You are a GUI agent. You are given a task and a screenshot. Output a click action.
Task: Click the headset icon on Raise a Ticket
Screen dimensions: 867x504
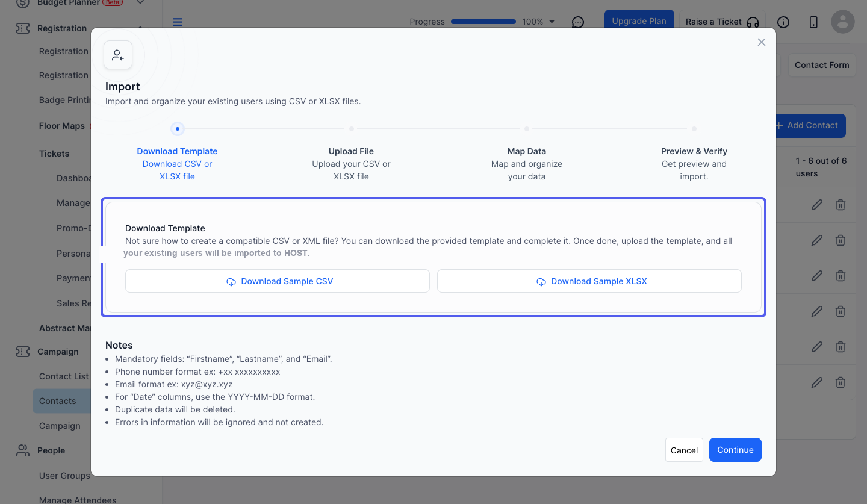pos(753,22)
